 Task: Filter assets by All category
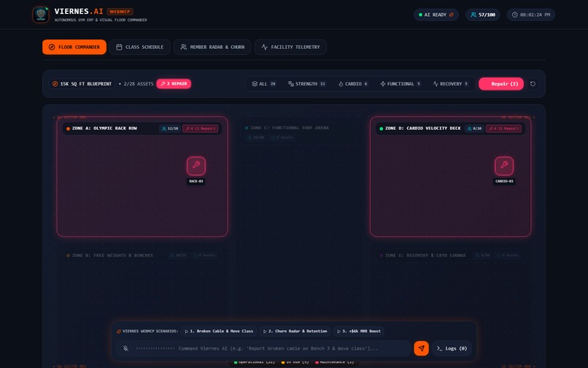coord(264,84)
